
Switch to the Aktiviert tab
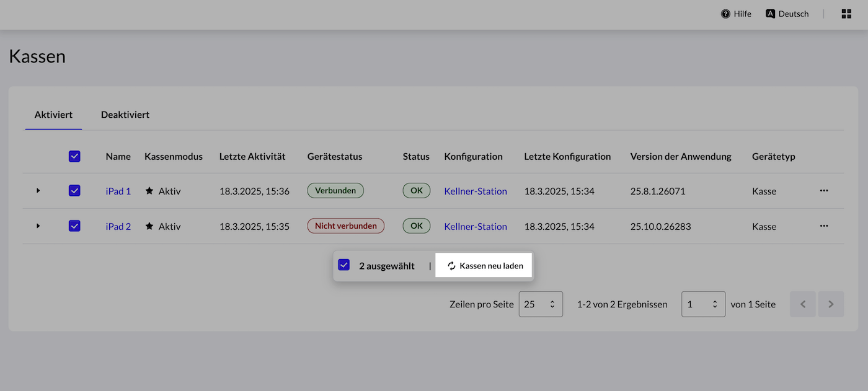pyautogui.click(x=53, y=115)
